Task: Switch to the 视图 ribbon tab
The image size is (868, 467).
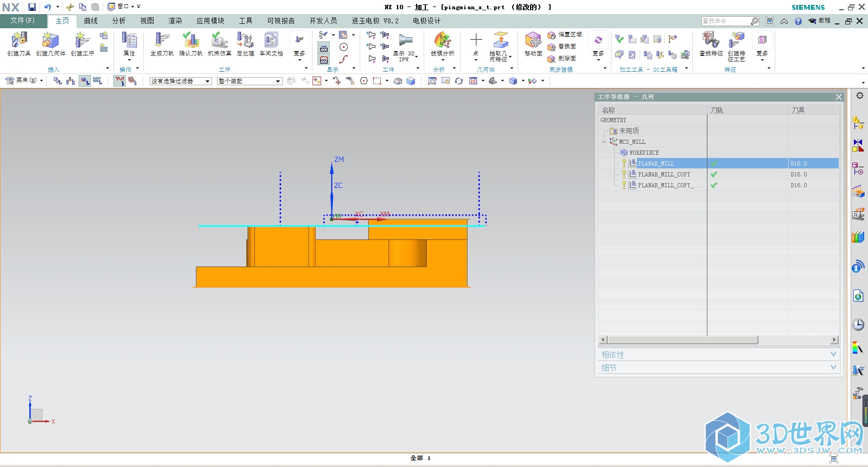Action: pyautogui.click(x=147, y=21)
